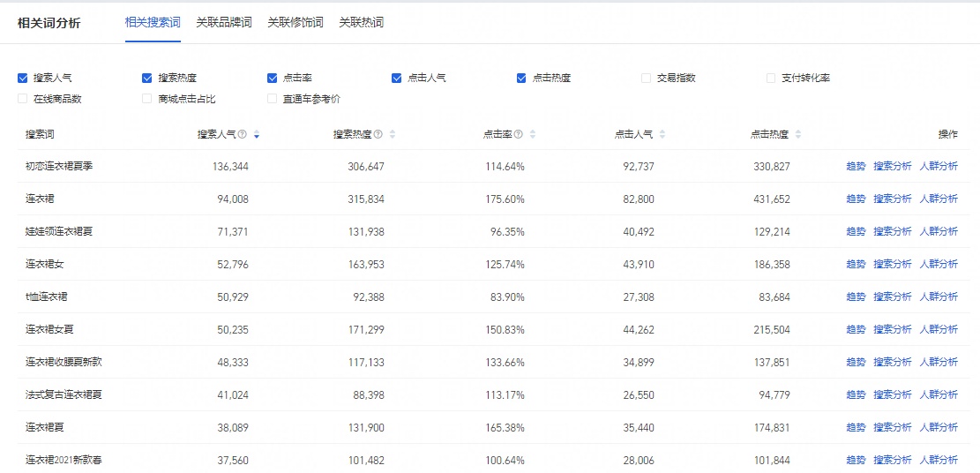Select the 关联修饰词 tab
Screen dimensions: 980x473
click(x=295, y=23)
